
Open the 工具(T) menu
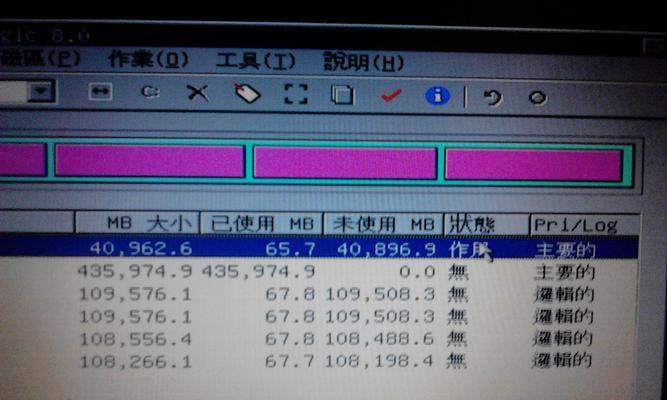(256, 61)
